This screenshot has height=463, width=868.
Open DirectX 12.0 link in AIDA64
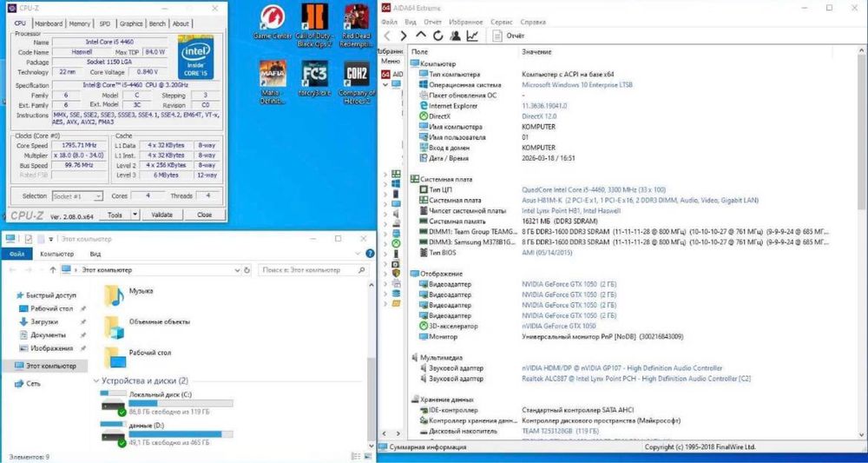click(539, 116)
